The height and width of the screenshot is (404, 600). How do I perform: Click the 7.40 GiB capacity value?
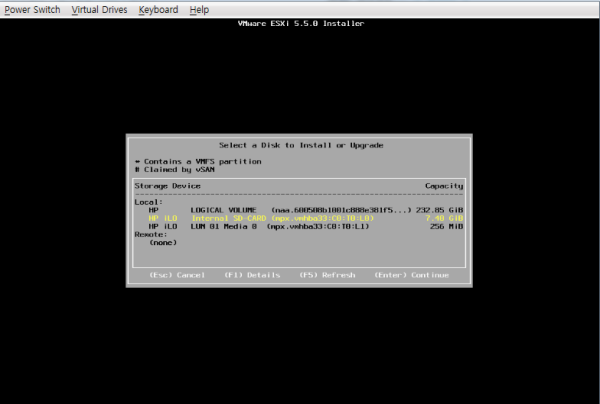(444, 218)
